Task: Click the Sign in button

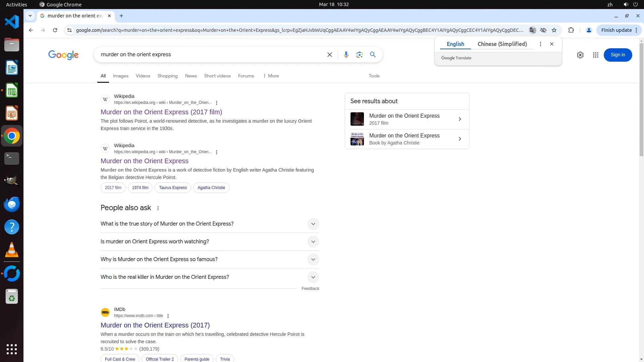Action: [x=618, y=55]
